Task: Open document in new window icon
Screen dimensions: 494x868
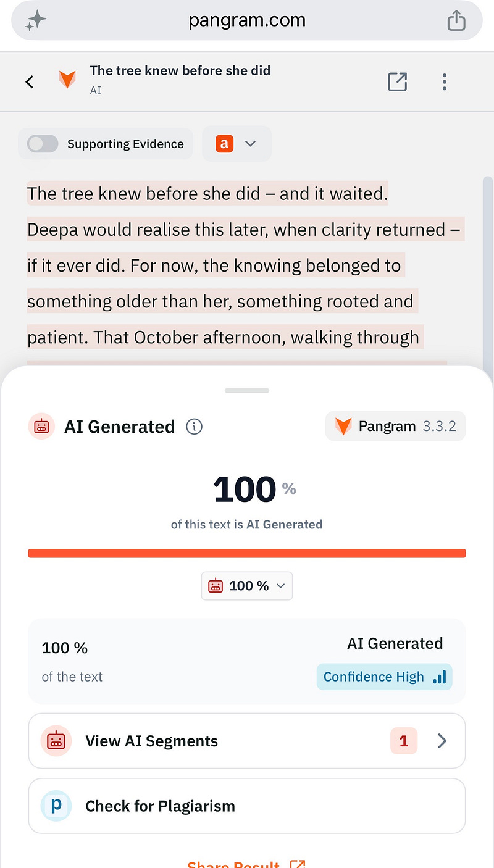Action: point(397,81)
